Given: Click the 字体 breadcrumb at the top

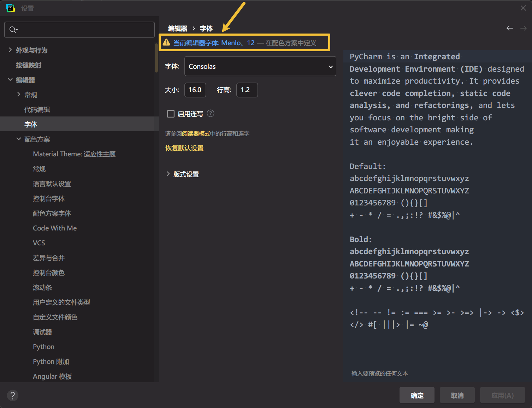Looking at the screenshot, I should coord(206,29).
